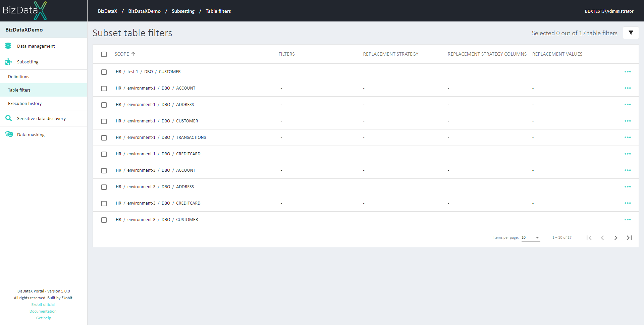Screen dimensions: 644x325
Task: Open actions menu for environment-1 ADDRESS row
Action: [x=628, y=105]
